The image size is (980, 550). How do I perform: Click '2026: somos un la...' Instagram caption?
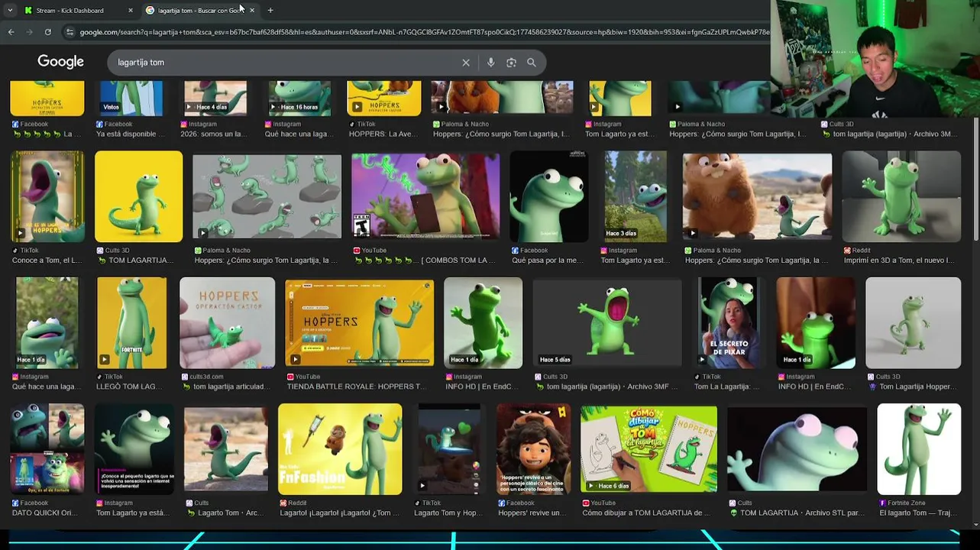pos(215,134)
